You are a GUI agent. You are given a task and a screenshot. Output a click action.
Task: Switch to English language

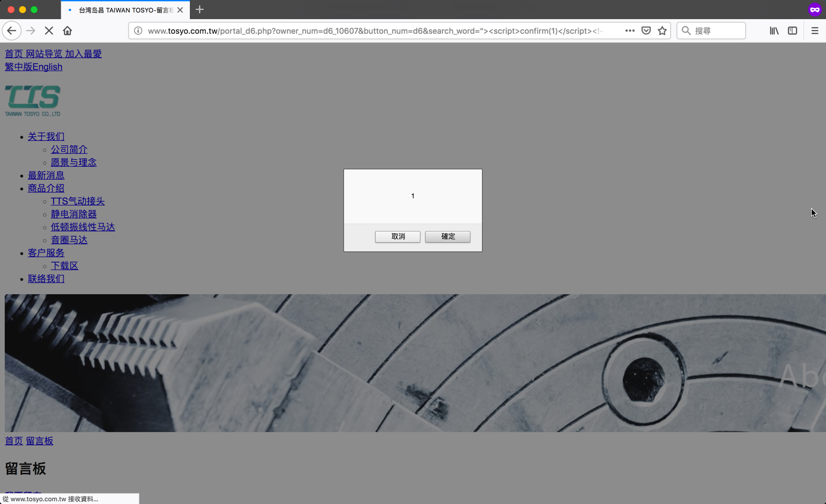(47, 67)
